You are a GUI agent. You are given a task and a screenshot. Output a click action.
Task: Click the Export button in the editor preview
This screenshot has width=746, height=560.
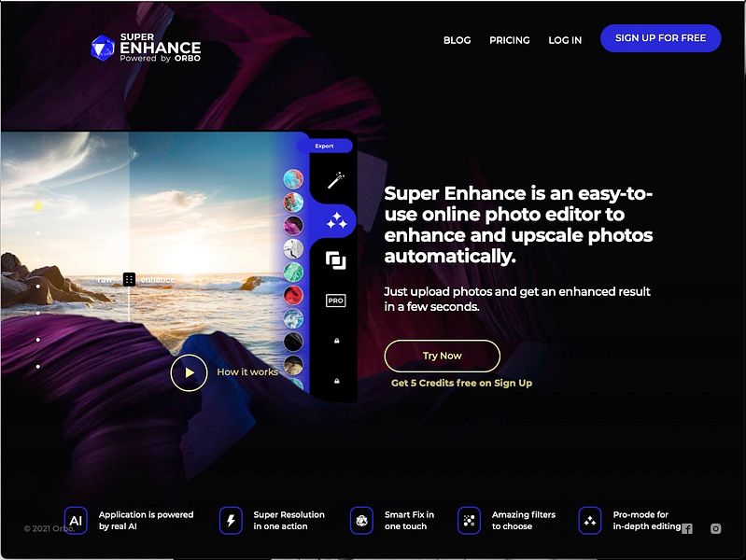[x=324, y=146]
